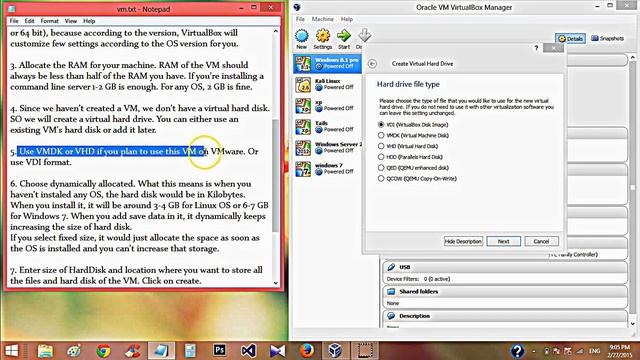Open Visual Studio Blend taskbar icon
This screenshot has width=640, height=360.
[x=278, y=351]
